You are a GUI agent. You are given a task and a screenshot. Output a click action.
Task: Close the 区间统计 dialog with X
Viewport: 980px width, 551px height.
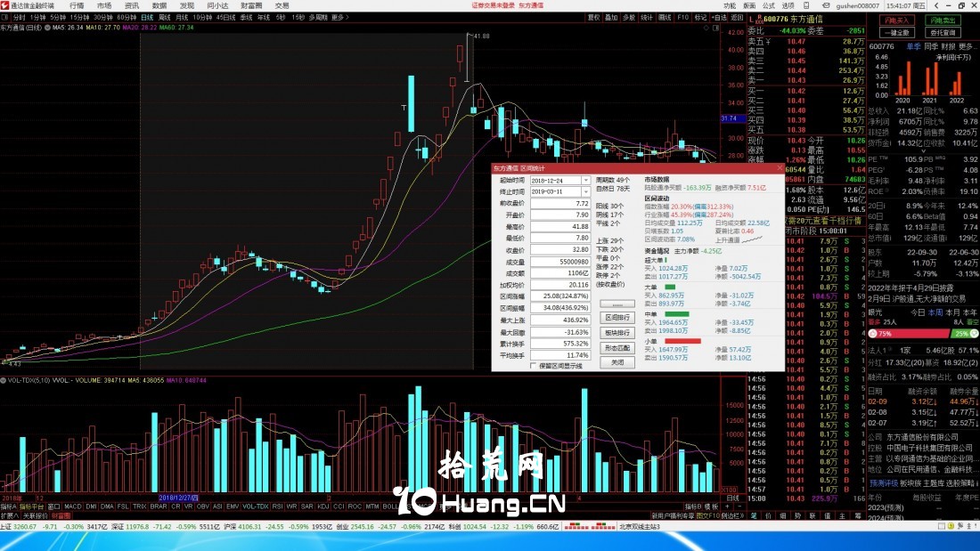point(780,168)
